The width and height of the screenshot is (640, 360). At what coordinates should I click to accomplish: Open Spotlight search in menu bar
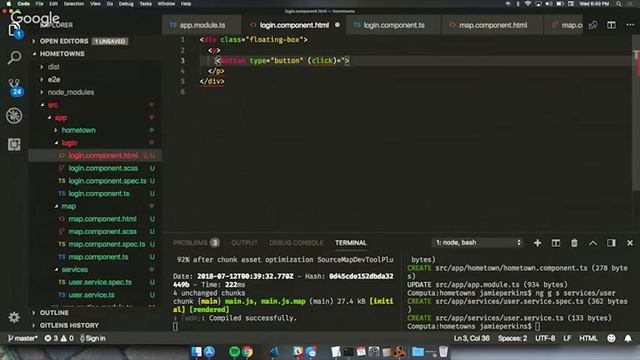point(619,4)
